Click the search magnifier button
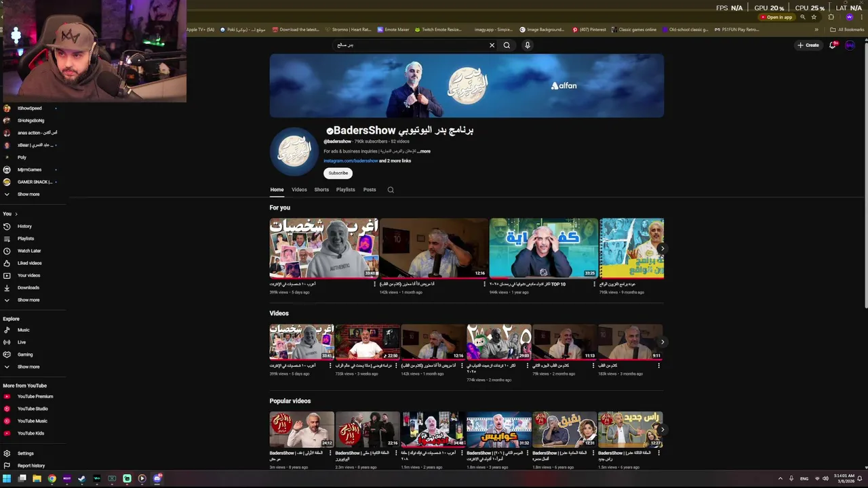The width and height of the screenshot is (868, 488). pos(507,45)
